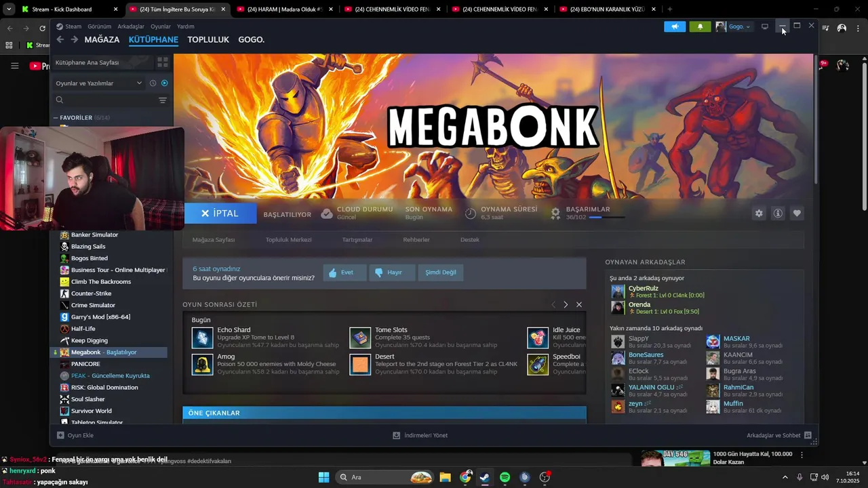868x488 pixels.
Task: Expand the Oyunlar ve Yazılımlar dropdown
Action: (x=99, y=83)
